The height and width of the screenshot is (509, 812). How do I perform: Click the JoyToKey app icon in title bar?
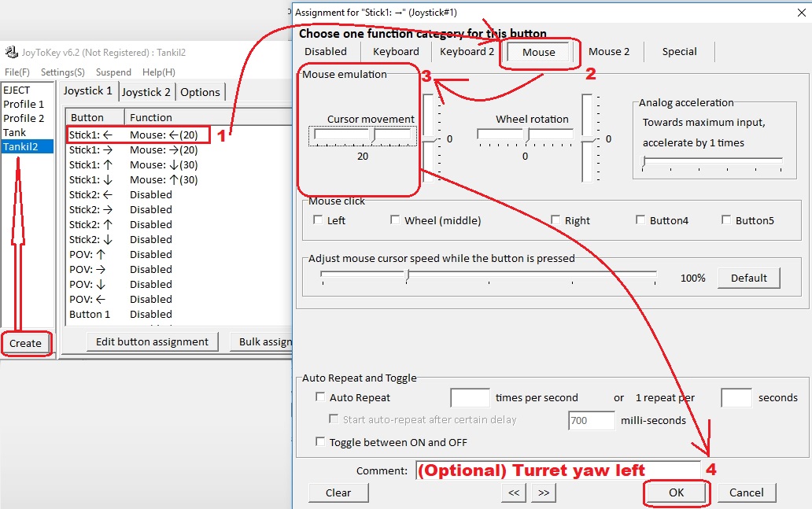click(x=11, y=52)
